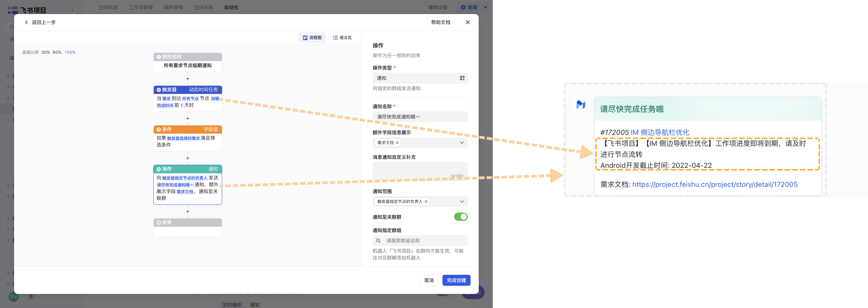Open the dropdown arrow beside 新建
The width and height of the screenshot is (868, 308).
click(x=486, y=7)
